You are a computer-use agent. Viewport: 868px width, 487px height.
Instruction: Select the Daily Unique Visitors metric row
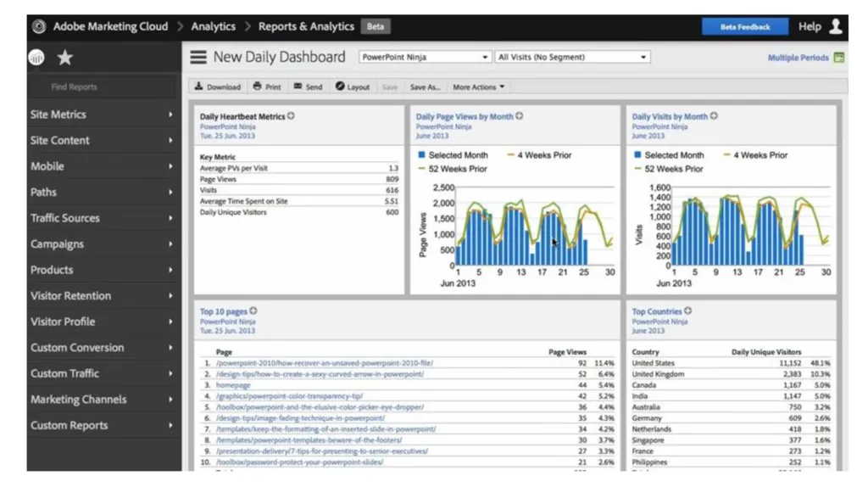click(299, 212)
